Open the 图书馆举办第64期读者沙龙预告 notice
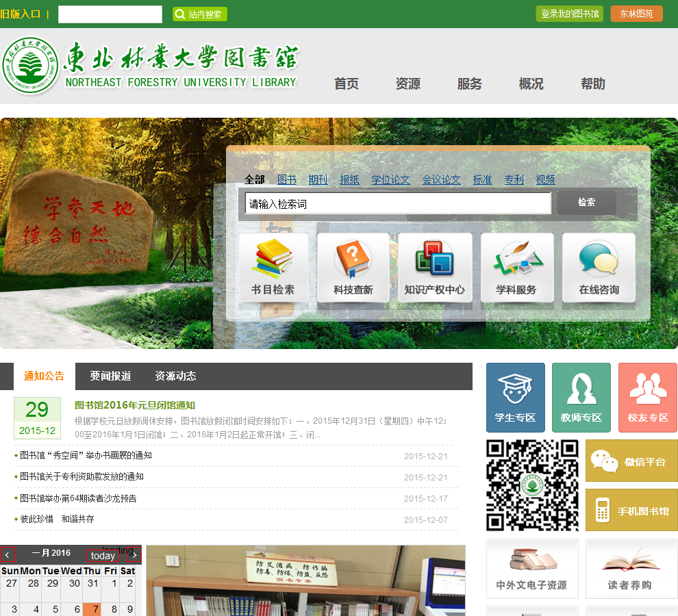Image resolution: width=678 pixels, height=616 pixels. pyautogui.click(x=78, y=498)
